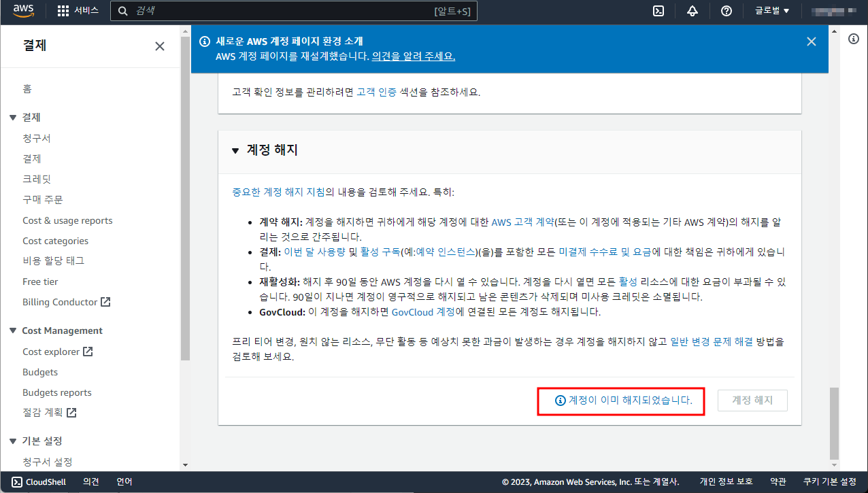Screen dimensions: 868x493
Task: Open 미결제 수수료 및 요금 link
Action: point(605,252)
